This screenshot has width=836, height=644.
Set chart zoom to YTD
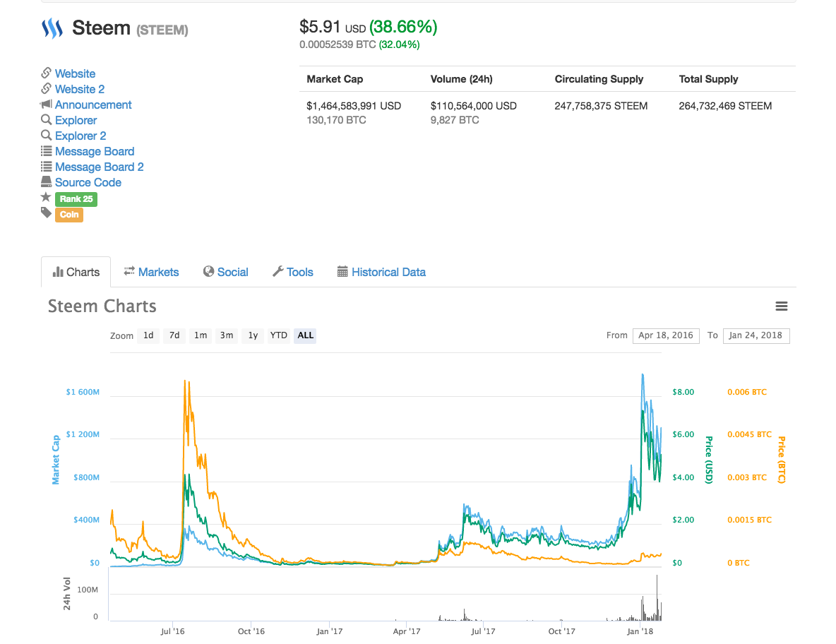278,335
